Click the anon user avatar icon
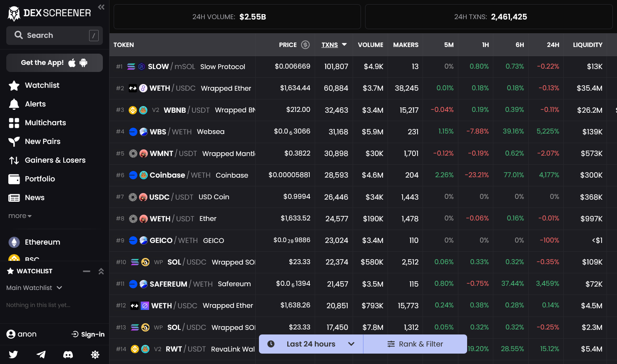The image size is (617, 364). point(11,334)
